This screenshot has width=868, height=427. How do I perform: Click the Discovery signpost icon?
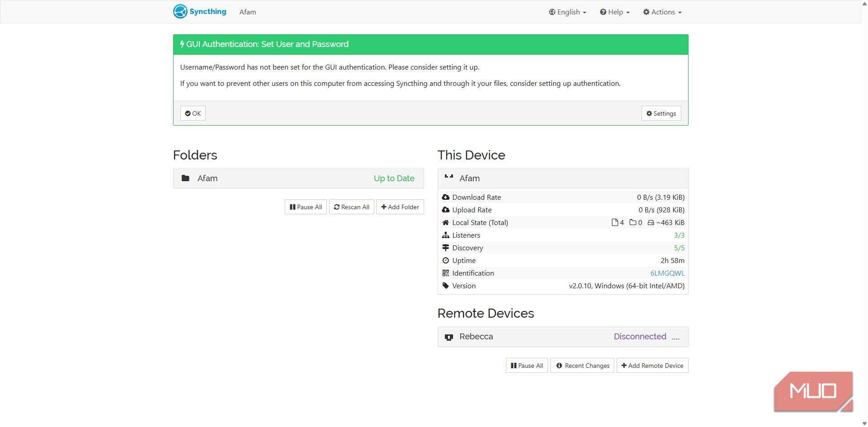coord(446,248)
